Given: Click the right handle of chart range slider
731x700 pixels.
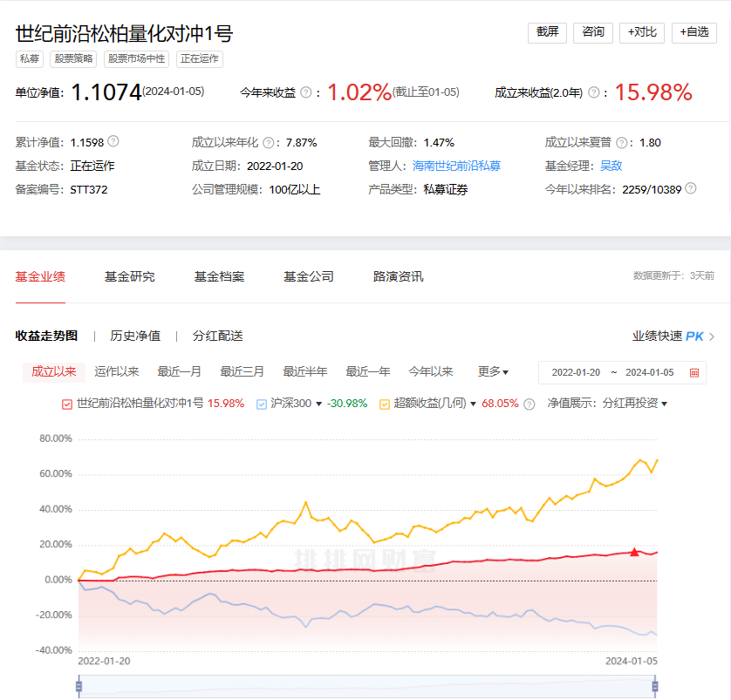Looking at the screenshot, I should [655, 687].
